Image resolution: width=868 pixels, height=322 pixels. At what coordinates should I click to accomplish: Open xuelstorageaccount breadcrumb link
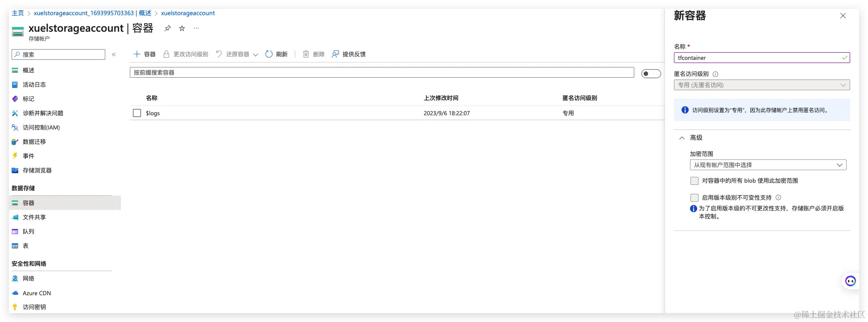[188, 13]
